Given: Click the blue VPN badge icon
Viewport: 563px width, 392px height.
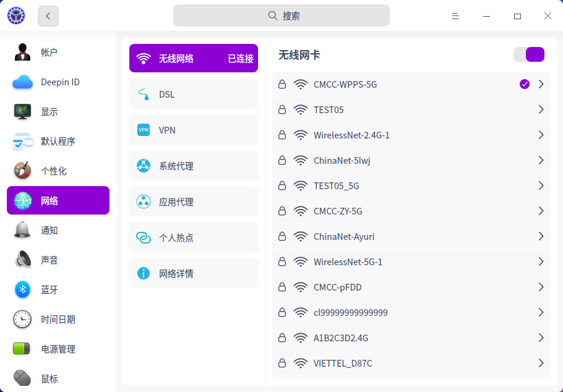Looking at the screenshot, I should click(x=144, y=130).
